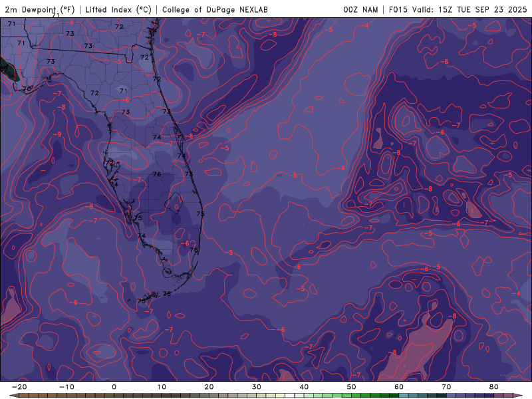Click the "70" colorbar scale label
The width and height of the screenshot is (532, 399).
point(446,387)
